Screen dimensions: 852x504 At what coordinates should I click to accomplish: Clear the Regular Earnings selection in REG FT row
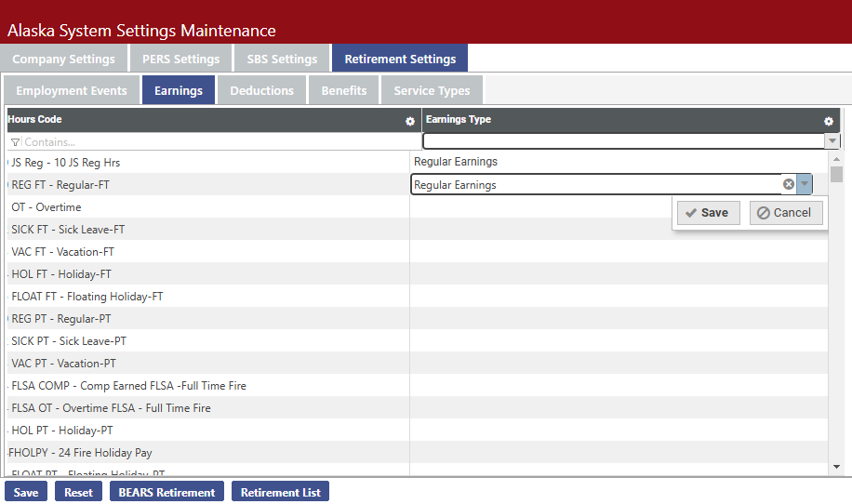point(789,184)
